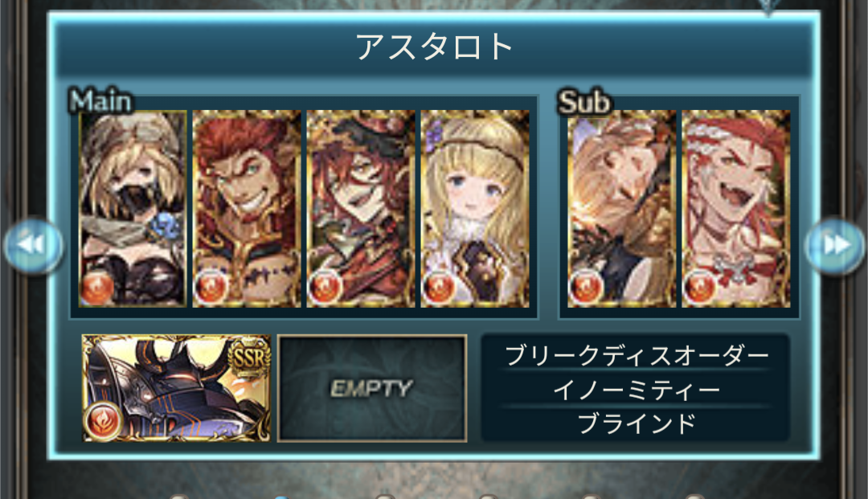This screenshot has height=499, width=868.
Task: Click the アスタロト party title header
Action: 435,47
